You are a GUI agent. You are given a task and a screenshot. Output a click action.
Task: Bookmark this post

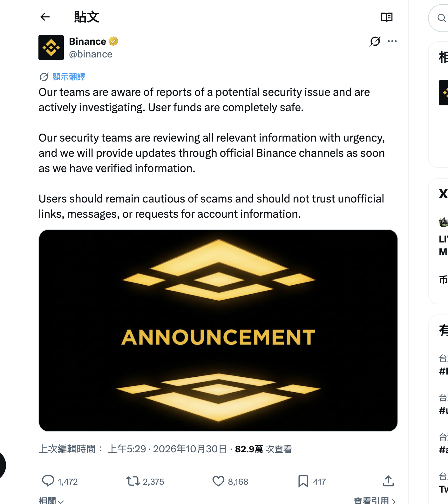(303, 481)
